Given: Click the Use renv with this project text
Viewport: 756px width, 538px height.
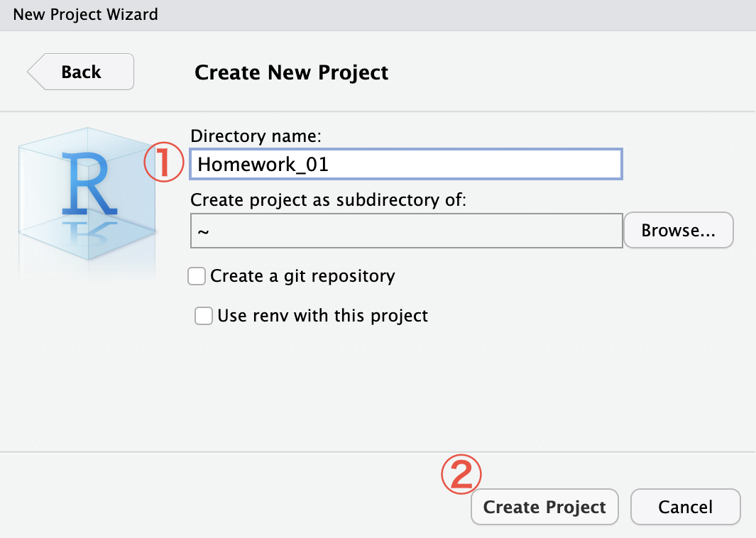Looking at the screenshot, I should click(322, 317).
